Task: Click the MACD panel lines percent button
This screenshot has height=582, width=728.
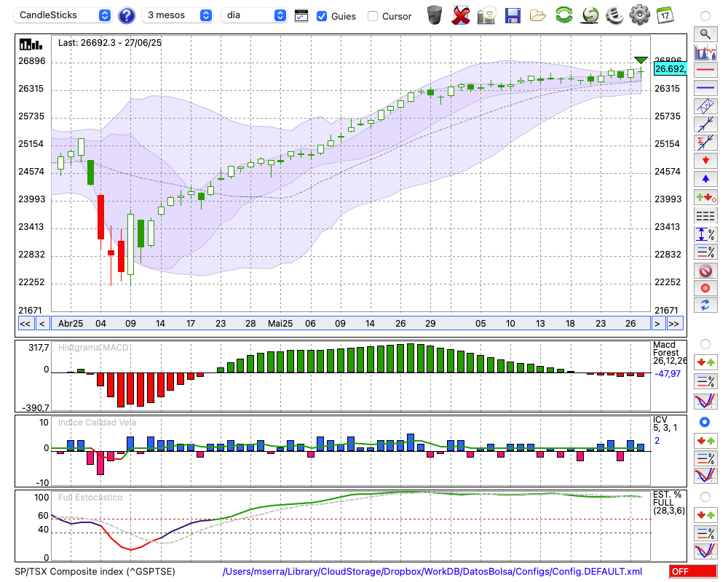Action: click(705, 381)
